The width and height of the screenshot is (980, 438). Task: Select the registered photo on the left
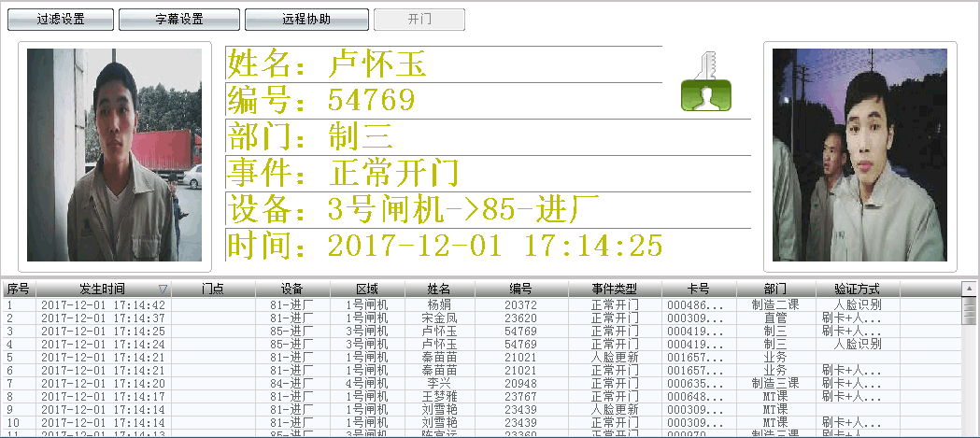[114, 155]
